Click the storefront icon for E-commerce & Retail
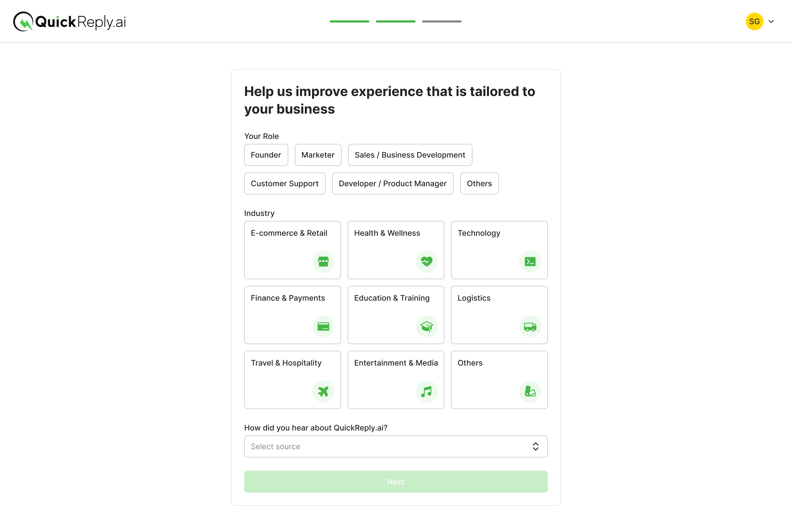The height and width of the screenshot is (532, 792). tap(323, 262)
